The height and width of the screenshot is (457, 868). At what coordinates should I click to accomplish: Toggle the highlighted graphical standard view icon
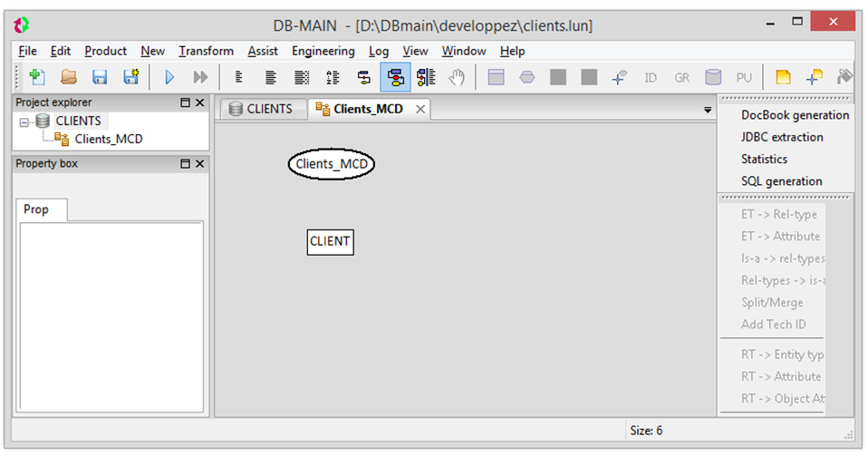click(395, 77)
